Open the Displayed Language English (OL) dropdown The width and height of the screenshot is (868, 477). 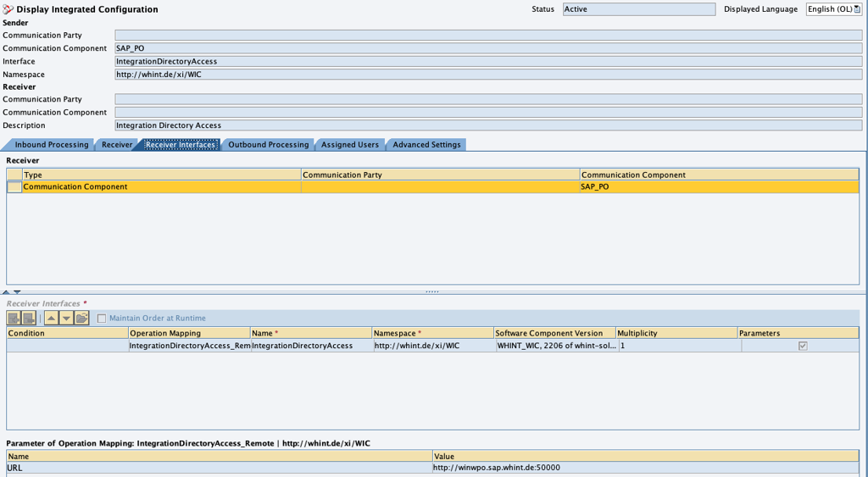[834, 9]
